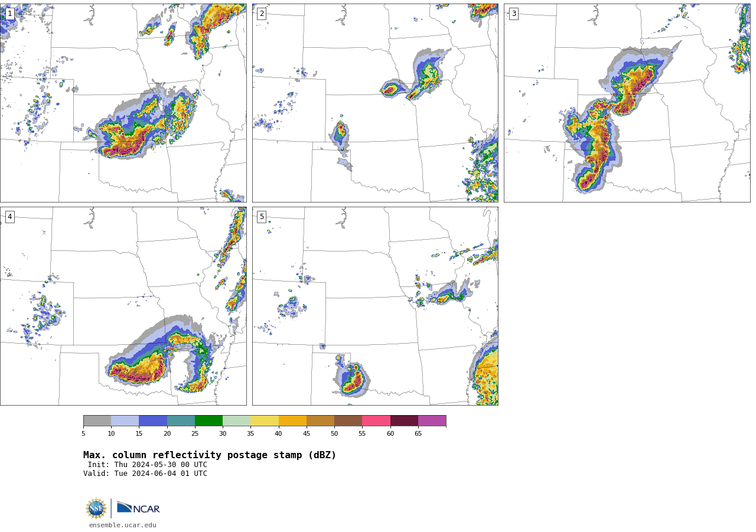Click the tan 45-50 dBZ swatch

coord(320,421)
